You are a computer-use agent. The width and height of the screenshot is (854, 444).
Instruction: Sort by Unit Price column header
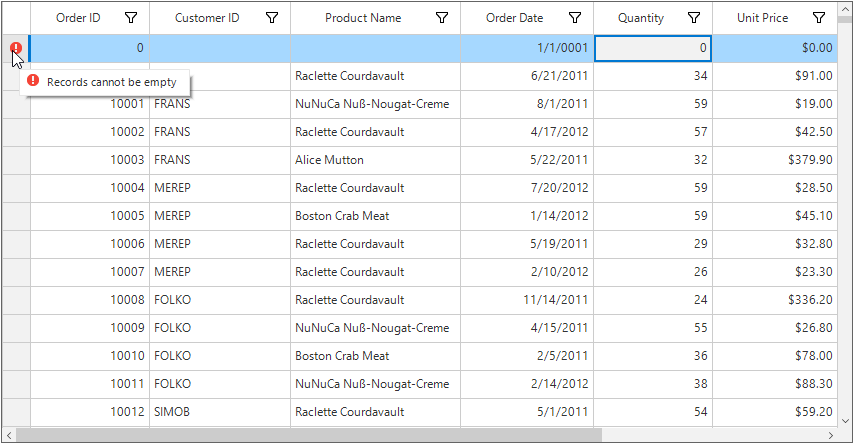click(x=762, y=18)
